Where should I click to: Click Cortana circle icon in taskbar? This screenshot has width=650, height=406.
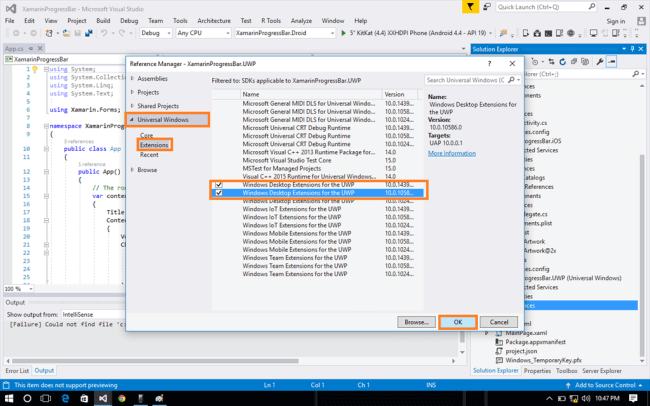(x=27, y=399)
